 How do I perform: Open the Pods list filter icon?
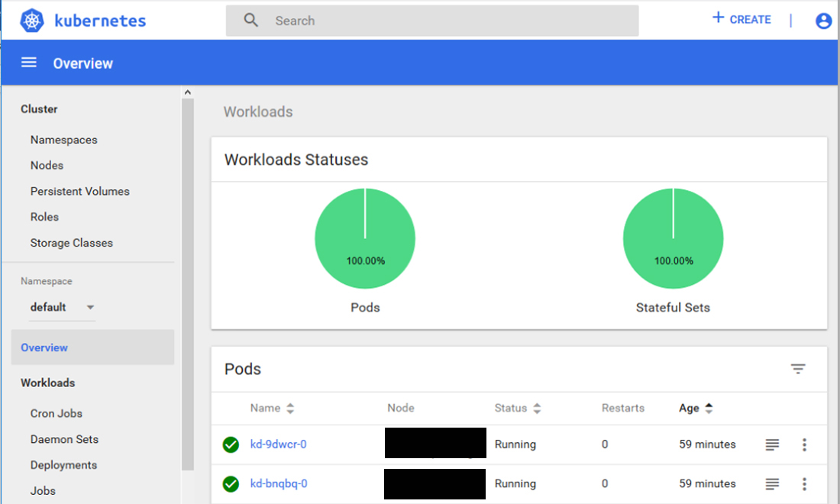coord(798,369)
